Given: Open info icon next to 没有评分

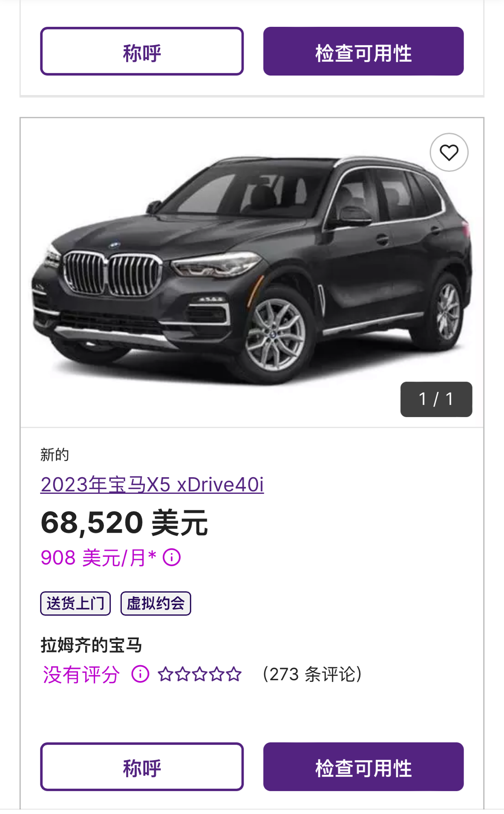Looking at the screenshot, I should [140, 674].
